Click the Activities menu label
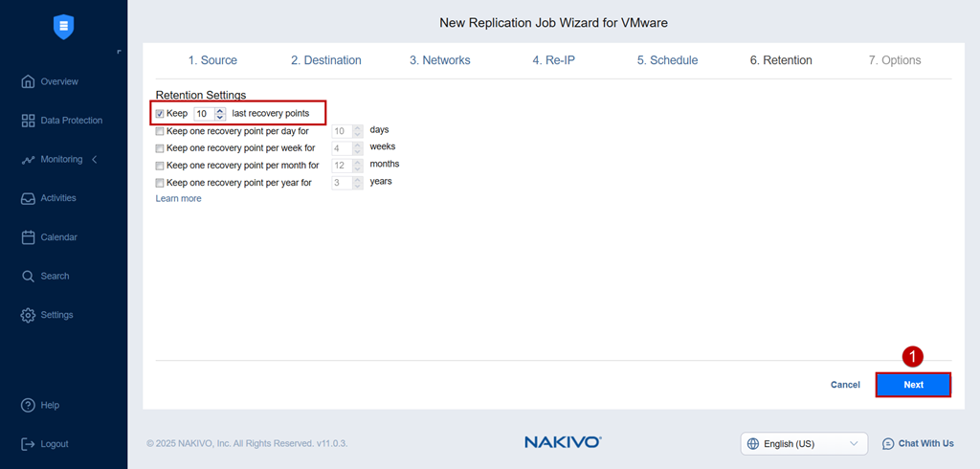The width and height of the screenshot is (980, 469). pos(58,198)
